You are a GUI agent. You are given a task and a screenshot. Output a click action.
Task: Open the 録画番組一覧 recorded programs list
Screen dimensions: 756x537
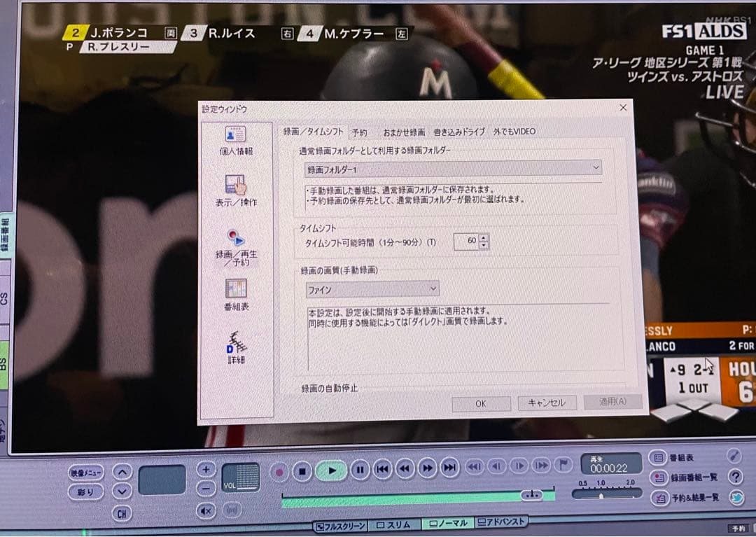pyautogui.click(x=658, y=478)
